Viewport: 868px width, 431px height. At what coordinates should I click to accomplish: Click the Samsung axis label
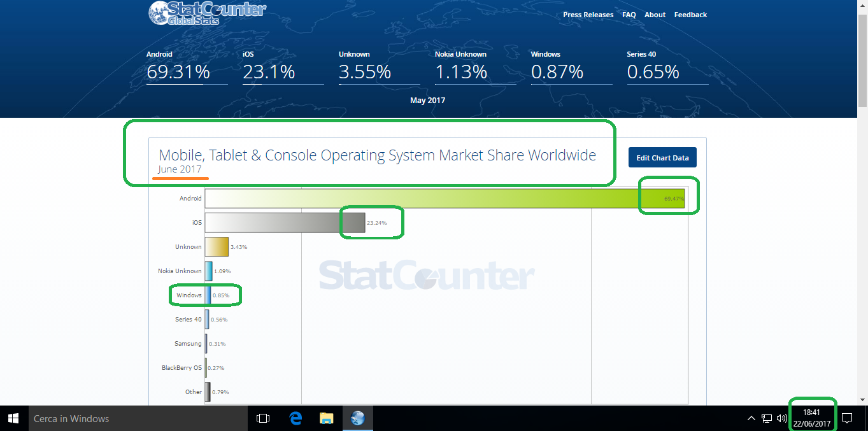[x=188, y=344]
